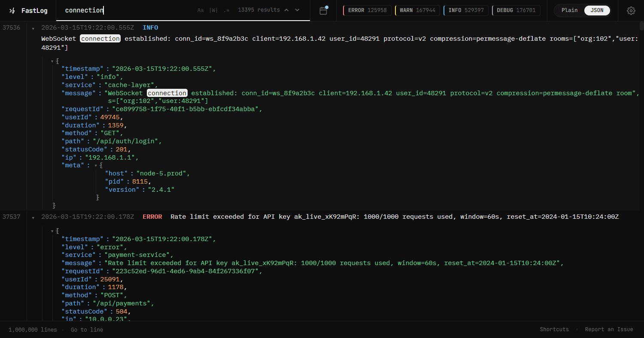Go to next search result
The height and width of the screenshot is (338, 644).
(x=297, y=10)
